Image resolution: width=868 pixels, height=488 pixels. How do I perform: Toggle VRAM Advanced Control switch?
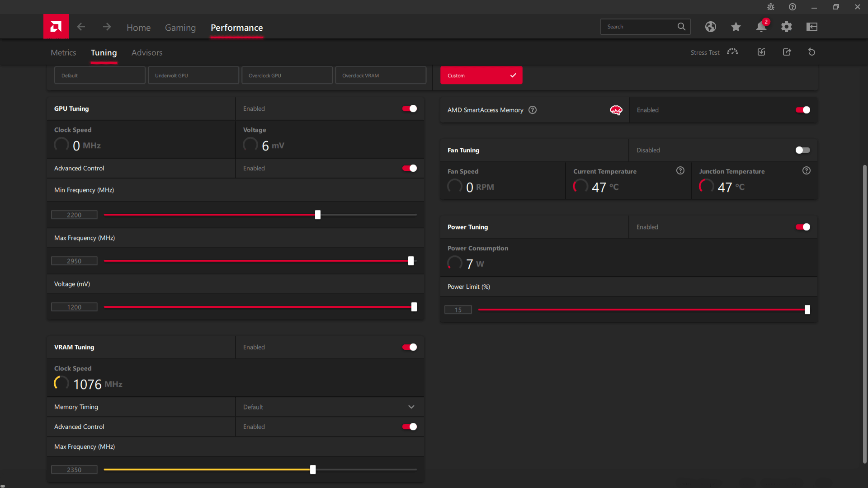[410, 427]
